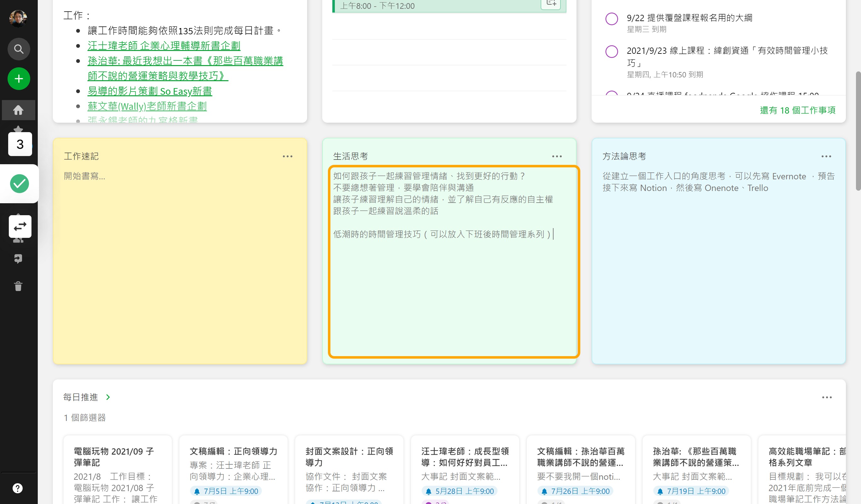Image resolution: width=861 pixels, height=504 pixels.
Task: Open the note card 文稿編輯：孫治華百萬職業講師
Action: pos(581,469)
